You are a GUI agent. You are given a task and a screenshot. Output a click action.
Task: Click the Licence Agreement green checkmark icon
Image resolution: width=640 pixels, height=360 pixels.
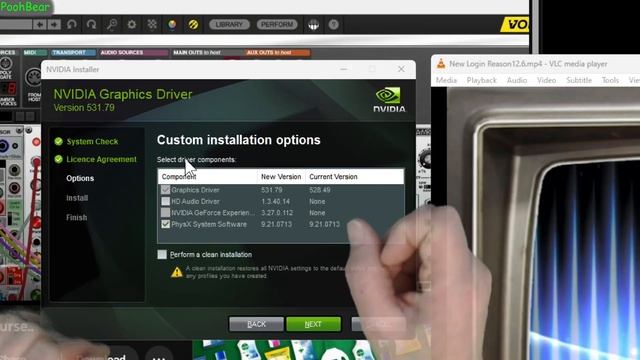(58, 159)
